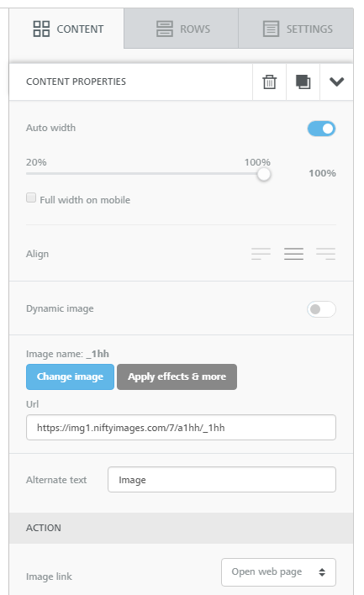Screen dimensions: 364x595
Task: Click the Content tab grid icon
Action: point(41,29)
